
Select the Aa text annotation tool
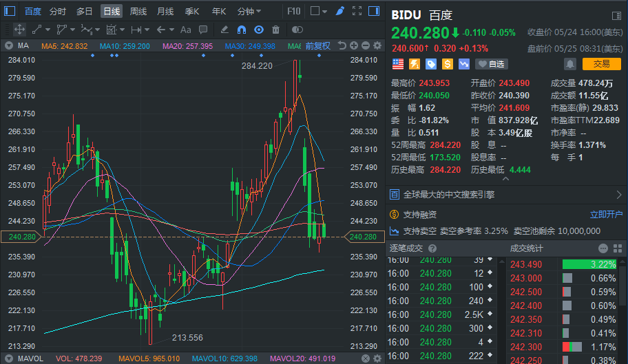pos(185,30)
